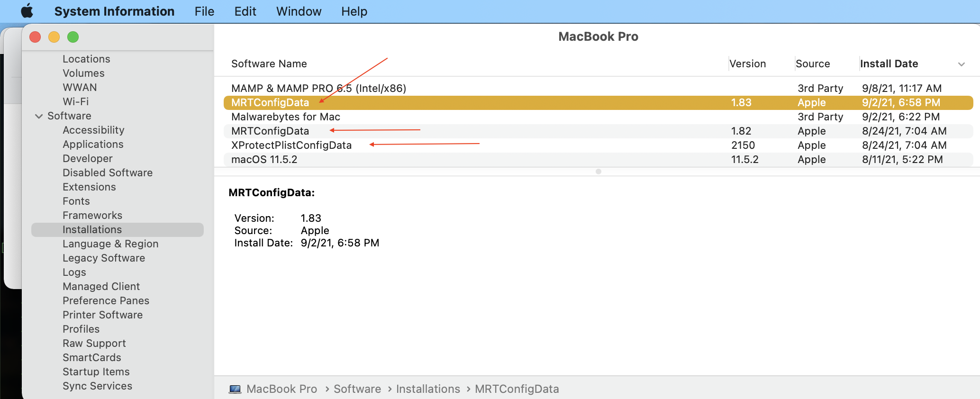980x399 pixels.
Task: Select MRTConfigData version 1.83 row
Action: pyautogui.click(x=598, y=102)
